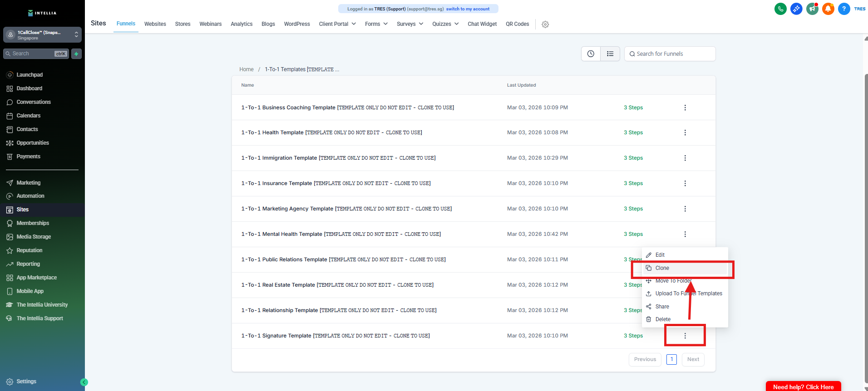Go to the Webinars tab
Screen dimensions: 868x391
pyautogui.click(x=211, y=24)
